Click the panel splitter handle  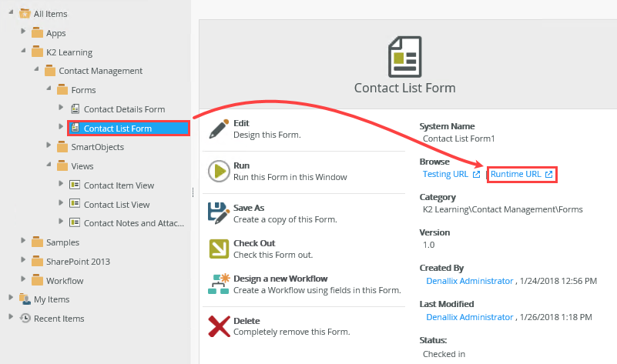193,193
